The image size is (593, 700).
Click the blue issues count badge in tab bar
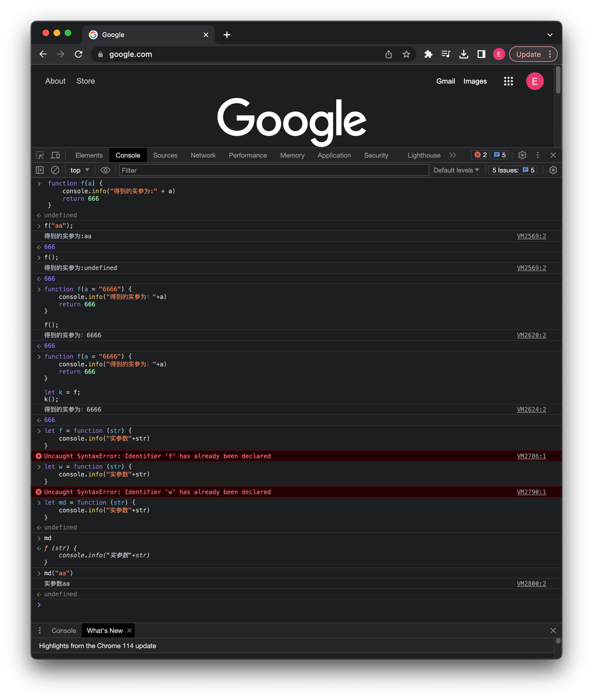[499, 155]
